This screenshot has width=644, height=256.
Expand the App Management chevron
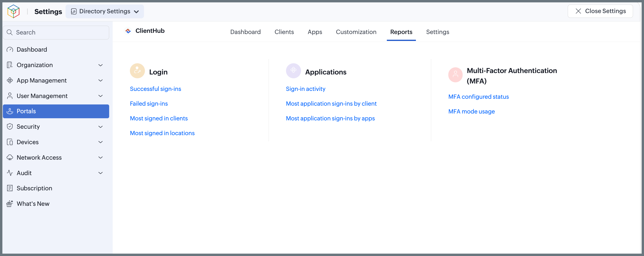[101, 81]
